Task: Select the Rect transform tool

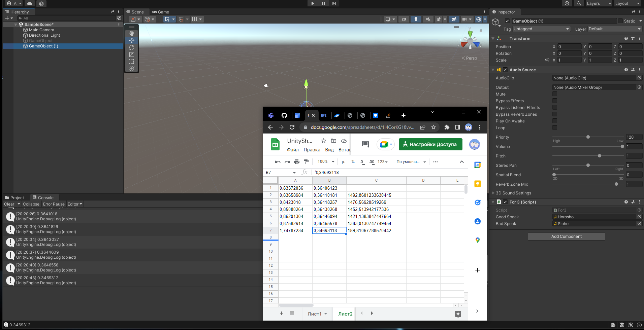Action: (131, 61)
